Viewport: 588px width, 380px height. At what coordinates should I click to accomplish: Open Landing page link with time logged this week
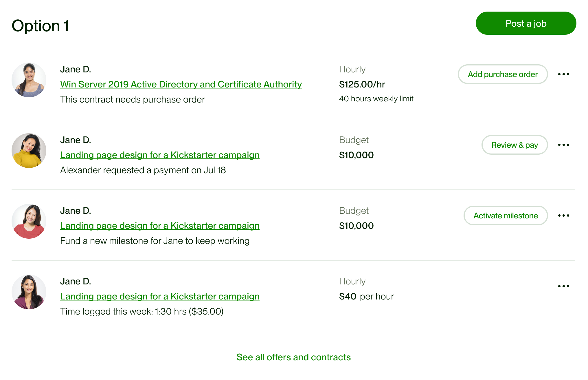coord(160,296)
